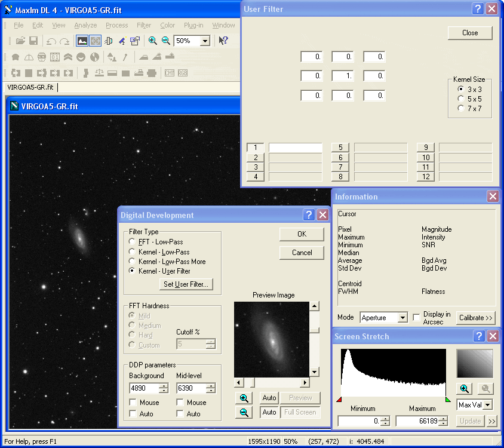The width and height of the screenshot is (504, 448).
Task: Click the red minimum marker on histogram
Action: [x=340, y=399]
